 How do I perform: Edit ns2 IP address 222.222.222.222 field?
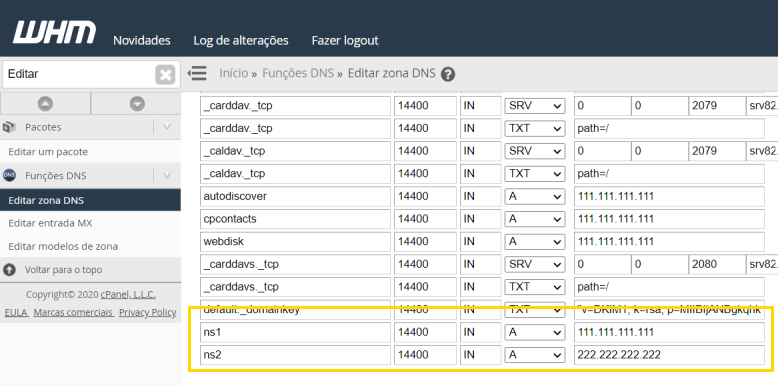pyautogui.click(x=669, y=355)
